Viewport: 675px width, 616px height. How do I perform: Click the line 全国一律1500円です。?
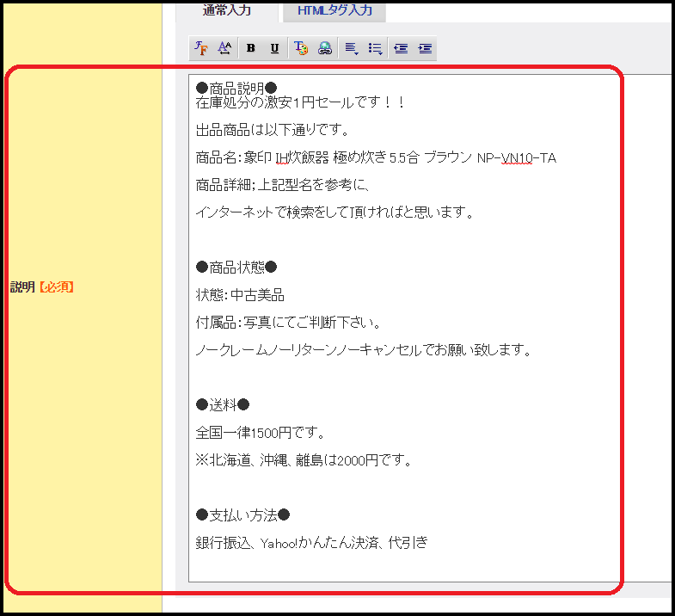261,433
